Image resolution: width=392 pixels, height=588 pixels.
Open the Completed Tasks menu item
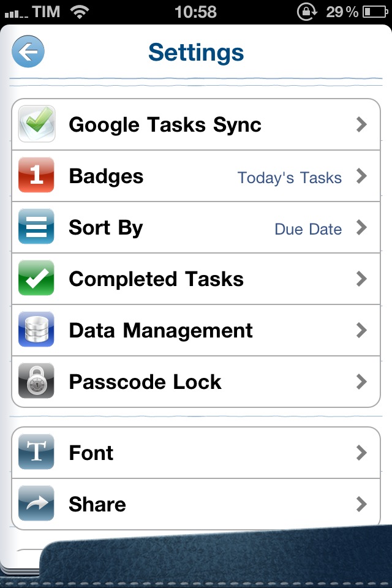coord(196,279)
